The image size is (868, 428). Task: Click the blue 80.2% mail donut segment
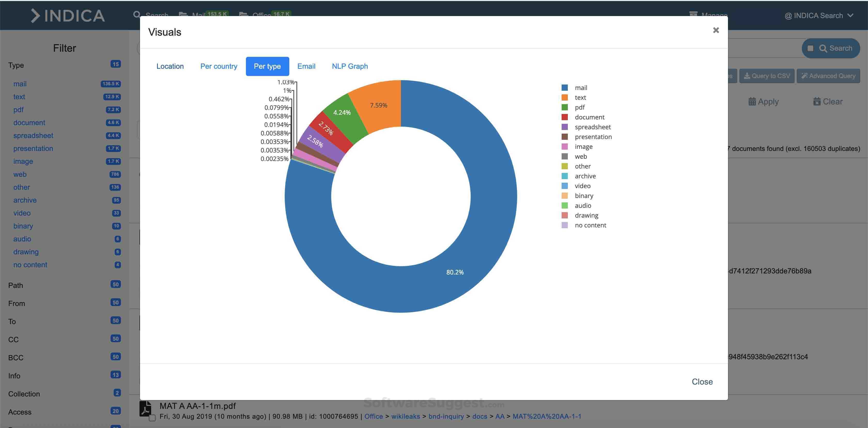click(455, 272)
